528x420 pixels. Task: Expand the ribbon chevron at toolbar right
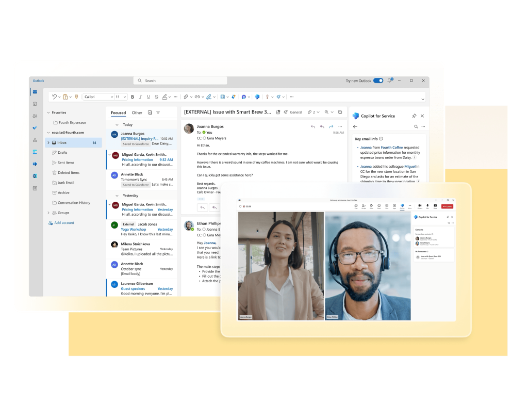[423, 99]
